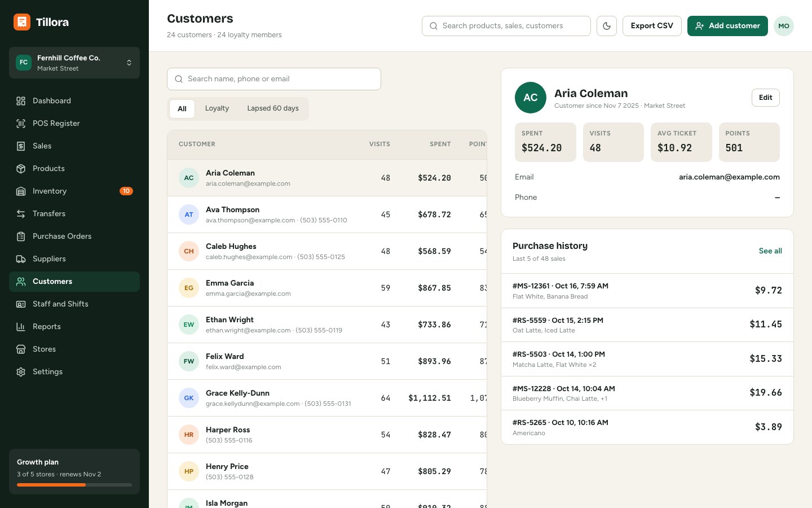Viewport: 812px width, 508px height.
Task: Click the Inventory badge showing 10
Action: click(x=126, y=191)
